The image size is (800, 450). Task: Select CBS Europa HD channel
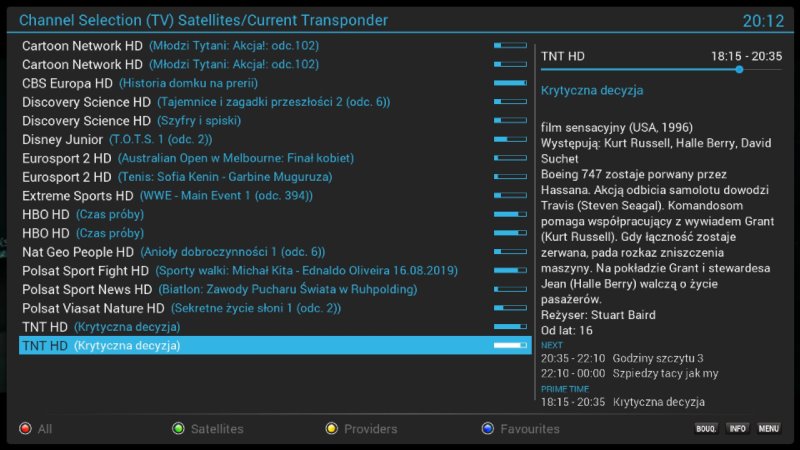(x=274, y=83)
